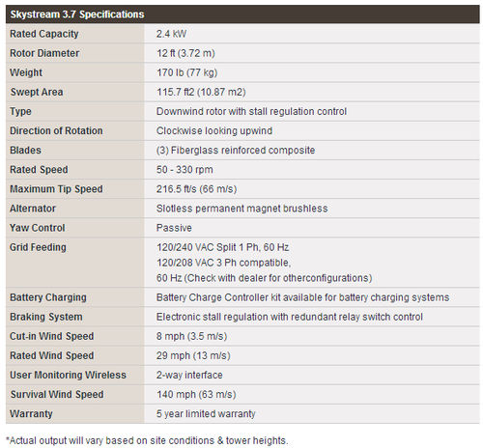Select the Rotor Diameter row label
The width and height of the screenshot is (483, 448).
click(44, 53)
